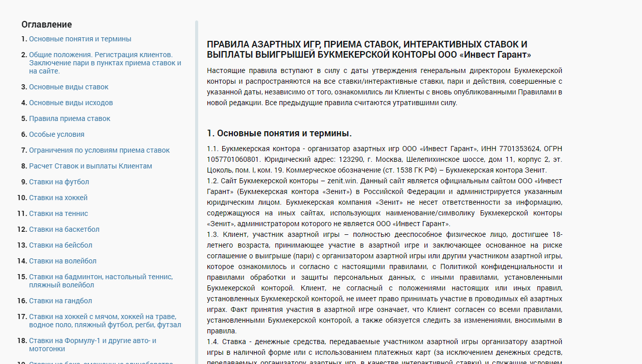Click paragraph 1.4 starting with 'Ставка - денежные'
This screenshot has width=642, height=364.
click(385, 351)
